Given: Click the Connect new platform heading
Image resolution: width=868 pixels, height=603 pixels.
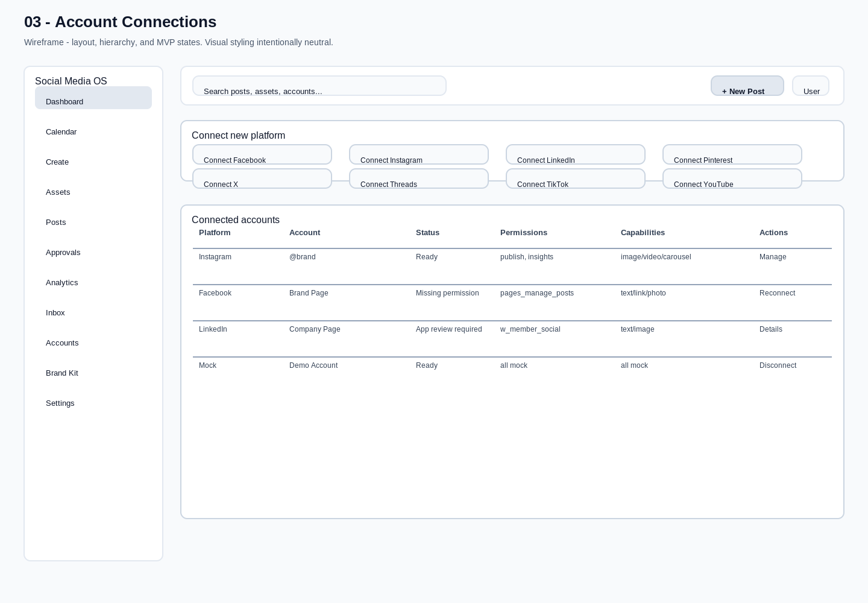Looking at the screenshot, I should click(x=238, y=135).
